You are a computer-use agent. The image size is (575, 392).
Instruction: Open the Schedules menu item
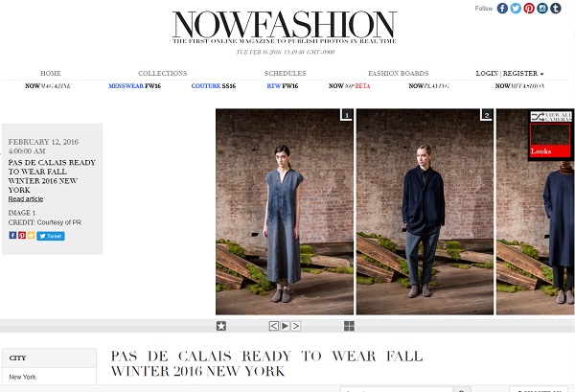285,74
